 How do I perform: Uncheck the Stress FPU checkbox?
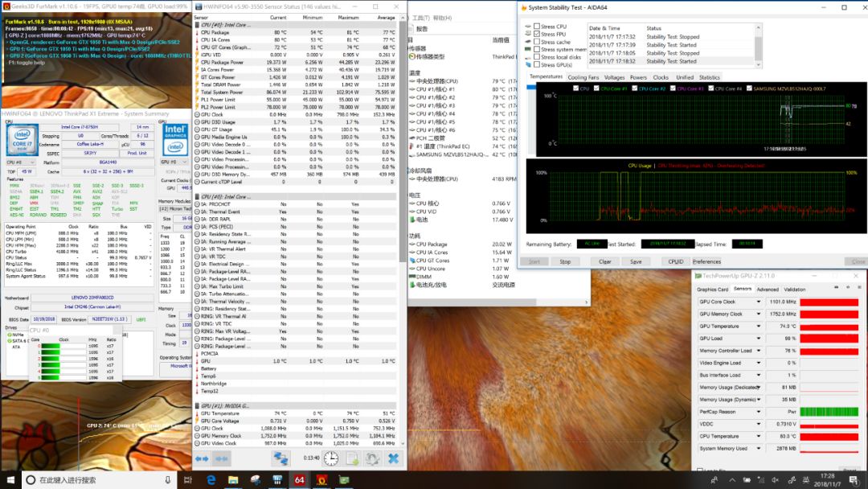[x=536, y=35]
